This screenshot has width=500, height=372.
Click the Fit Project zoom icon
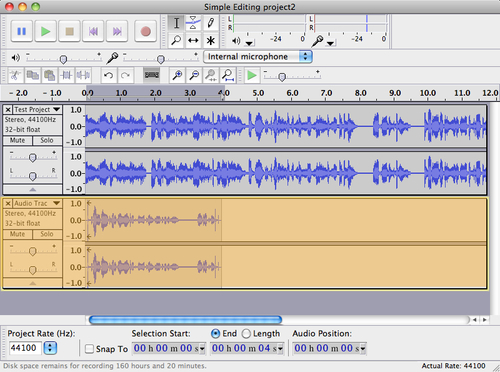228,75
